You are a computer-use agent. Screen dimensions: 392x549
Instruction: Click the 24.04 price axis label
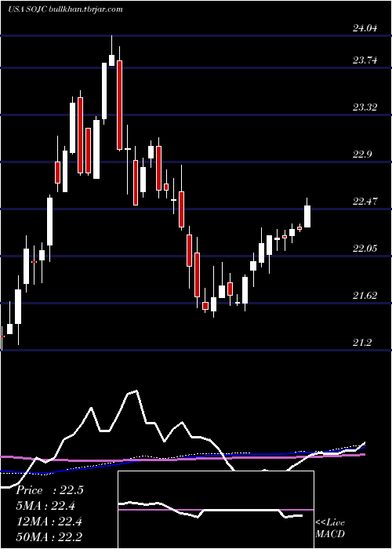[365, 28]
